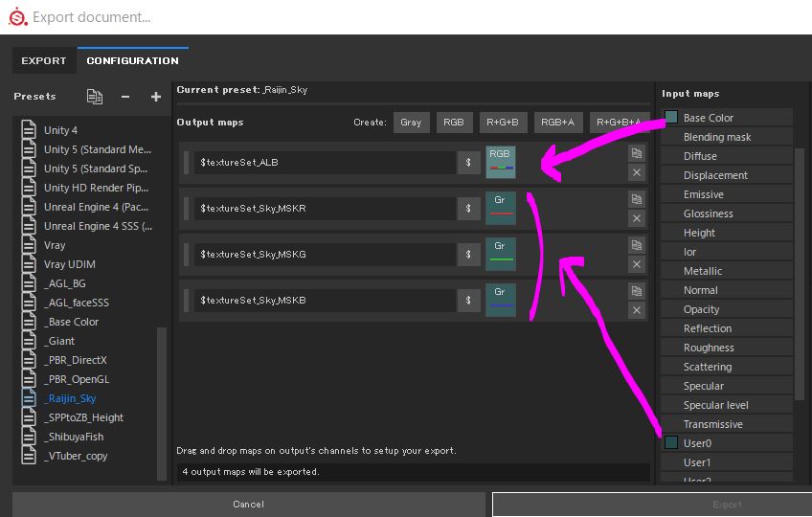This screenshot has width=812, height=517.
Task: Click the Gr channel swatch of $textureSet_Sky_MSKG
Action: (500, 254)
